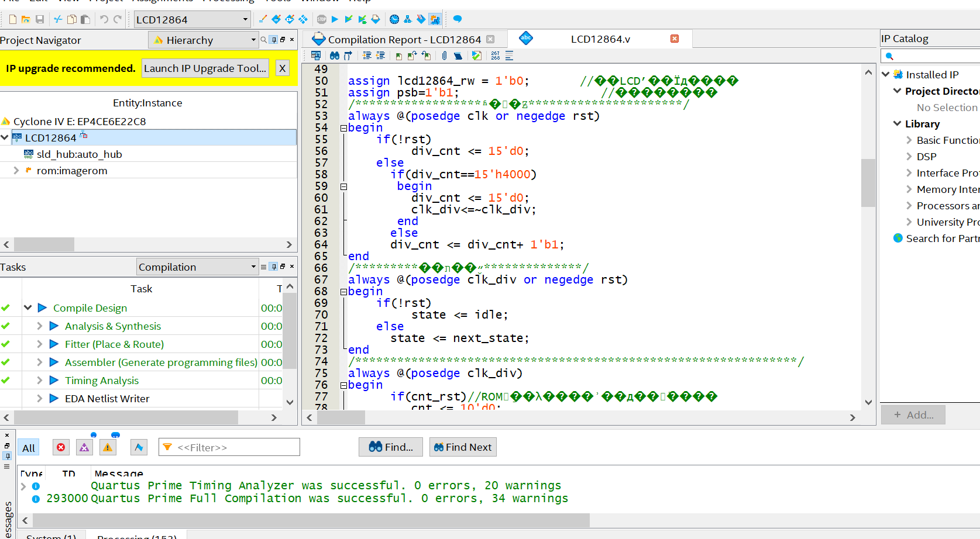Collapse the LCD12864 hierarchy node

point(5,138)
